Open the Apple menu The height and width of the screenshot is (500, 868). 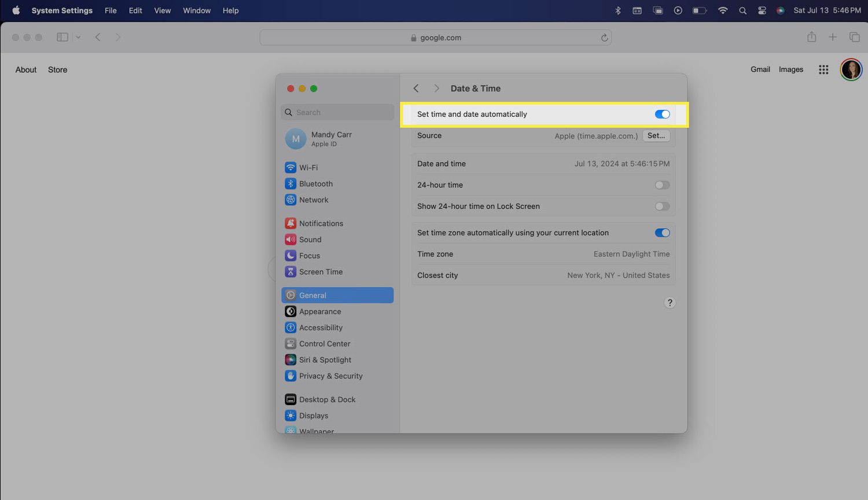point(16,10)
